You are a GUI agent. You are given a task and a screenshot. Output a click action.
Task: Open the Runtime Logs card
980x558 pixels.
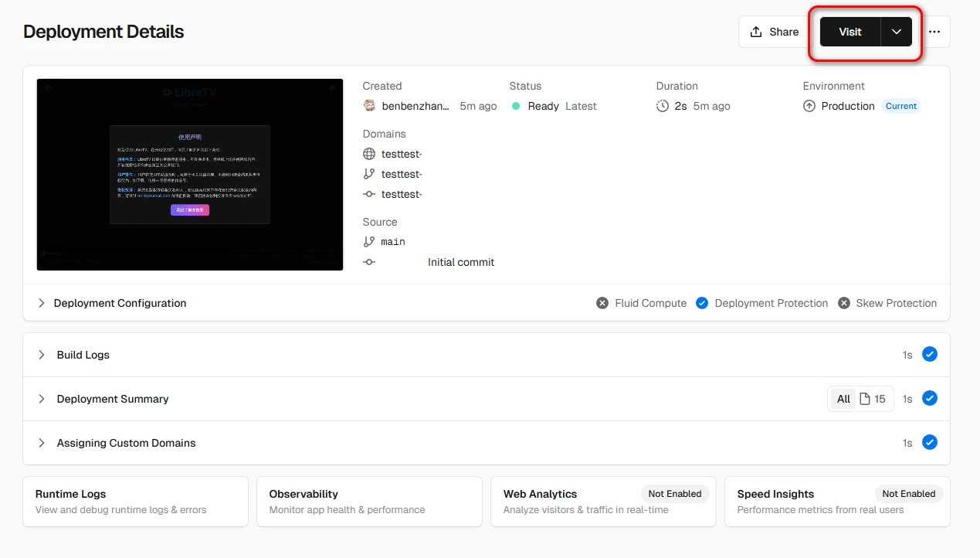click(x=135, y=502)
